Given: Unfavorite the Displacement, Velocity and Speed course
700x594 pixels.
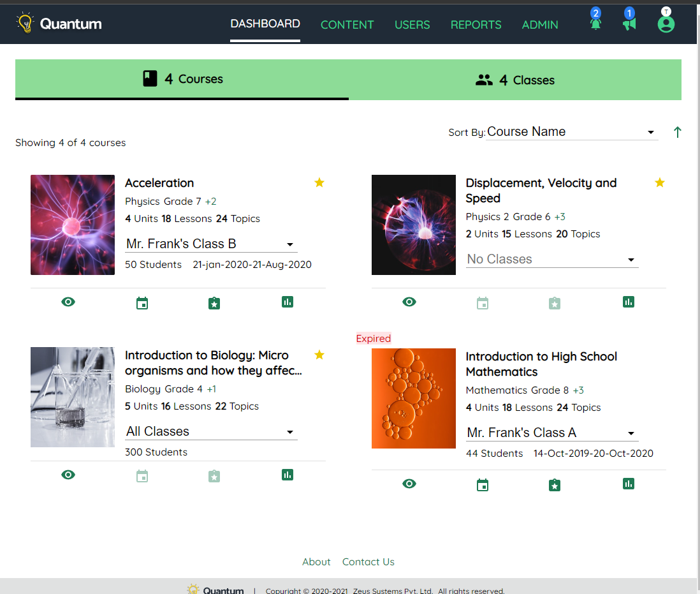Looking at the screenshot, I should 659,182.
